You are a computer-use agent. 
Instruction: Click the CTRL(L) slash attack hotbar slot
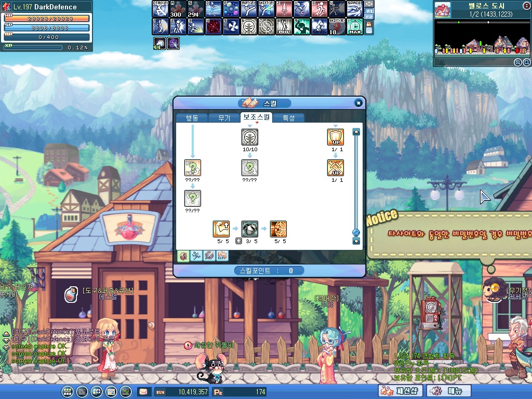160,9
